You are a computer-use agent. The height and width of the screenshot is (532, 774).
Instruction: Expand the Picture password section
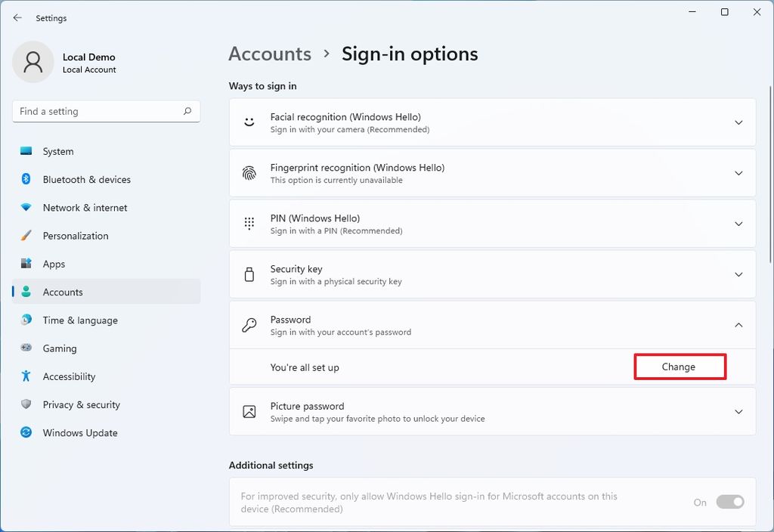pyautogui.click(x=738, y=411)
